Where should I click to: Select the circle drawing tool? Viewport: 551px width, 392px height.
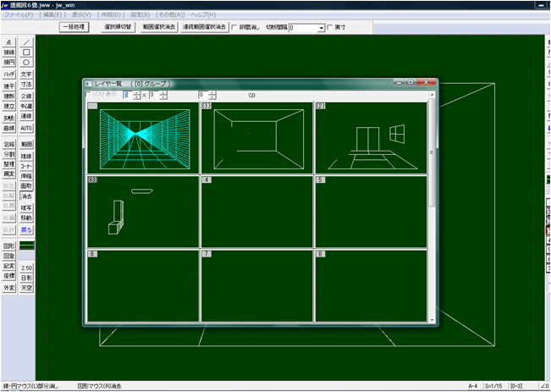[26, 62]
